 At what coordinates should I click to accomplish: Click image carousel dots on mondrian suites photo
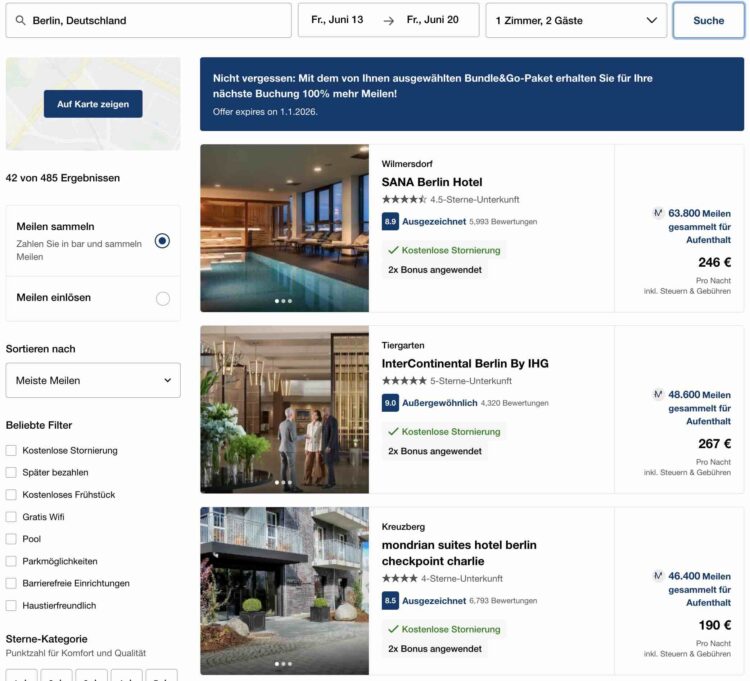click(283, 664)
